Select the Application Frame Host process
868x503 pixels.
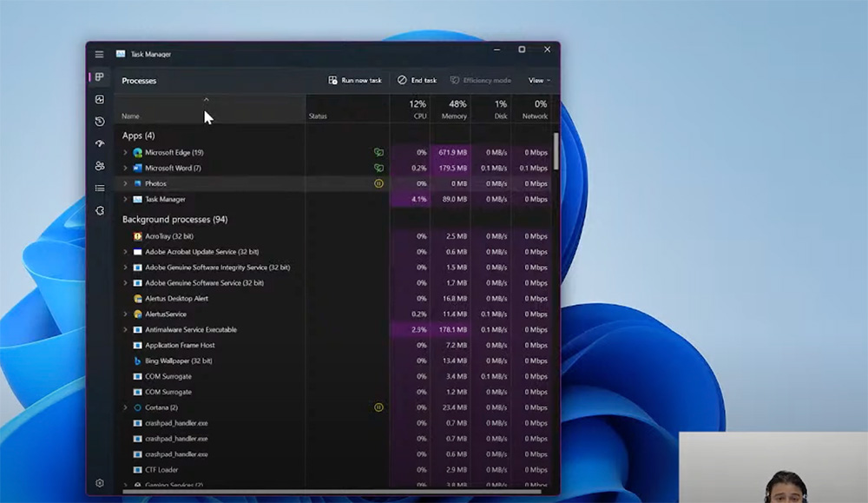tap(333, 345)
